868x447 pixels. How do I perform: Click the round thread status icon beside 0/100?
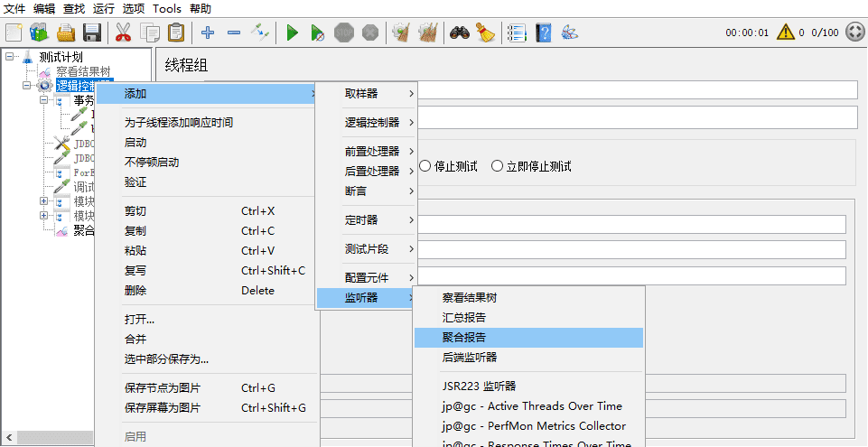(x=855, y=33)
